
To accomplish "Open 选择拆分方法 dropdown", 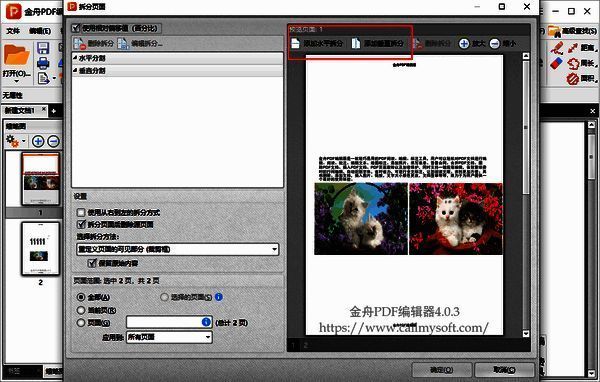I will point(178,250).
